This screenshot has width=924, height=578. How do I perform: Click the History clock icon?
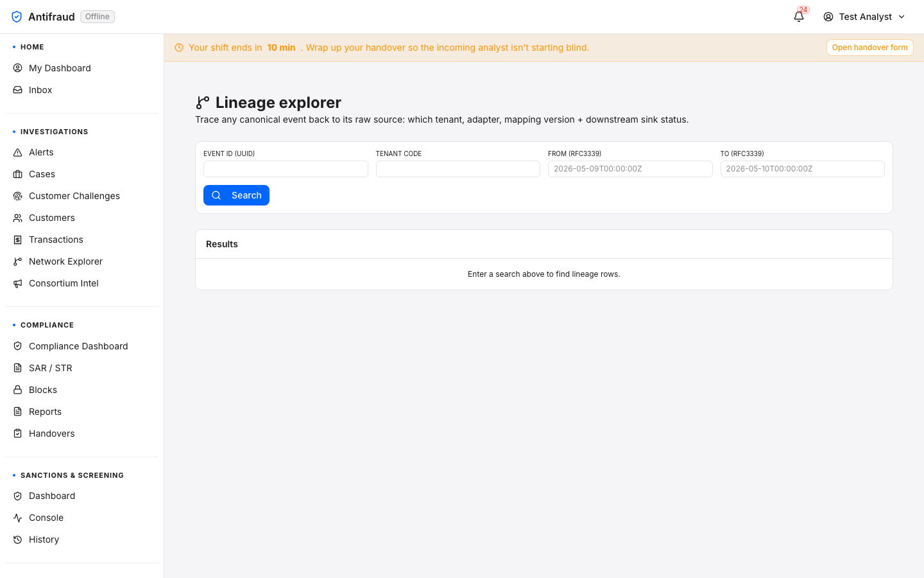coord(18,539)
